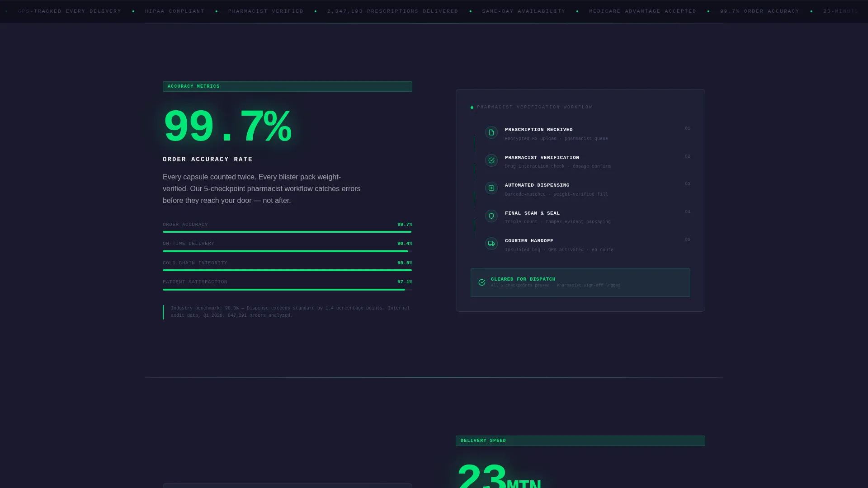The height and width of the screenshot is (488, 868).
Task: Click the On-Time Delivery progress bar
Action: pos(288,251)
